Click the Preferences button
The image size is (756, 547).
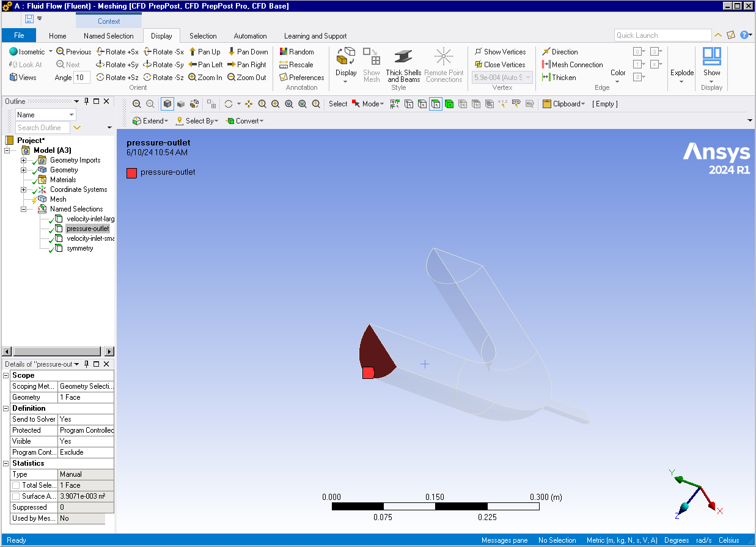[x=302, y=78]
